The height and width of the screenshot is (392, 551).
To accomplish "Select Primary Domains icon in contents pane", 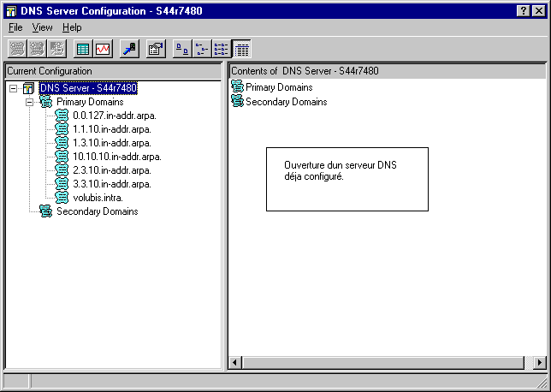I will (x=237, y=87).
